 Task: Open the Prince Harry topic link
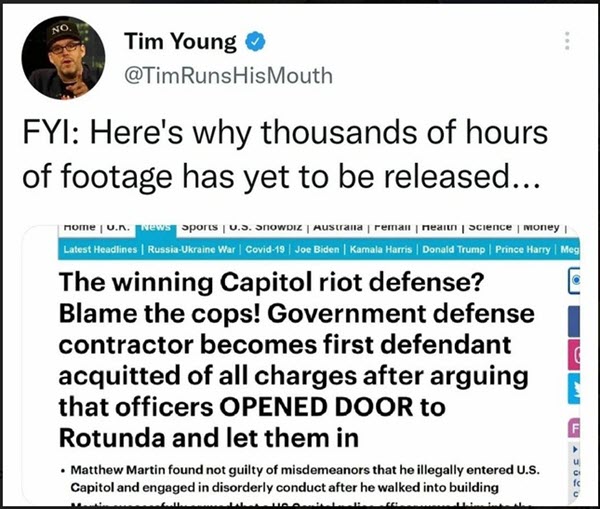pos(523,250)
